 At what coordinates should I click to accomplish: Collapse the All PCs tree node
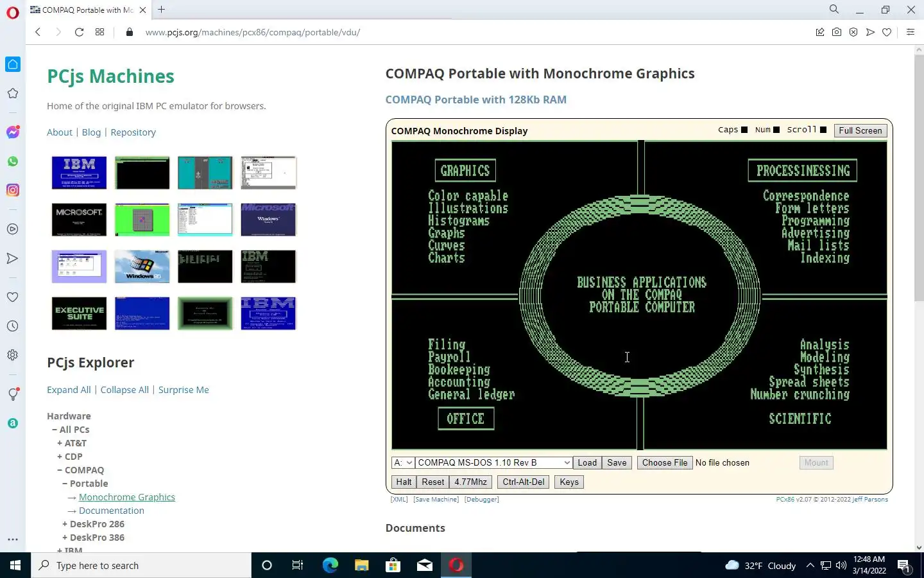point(55,430)
